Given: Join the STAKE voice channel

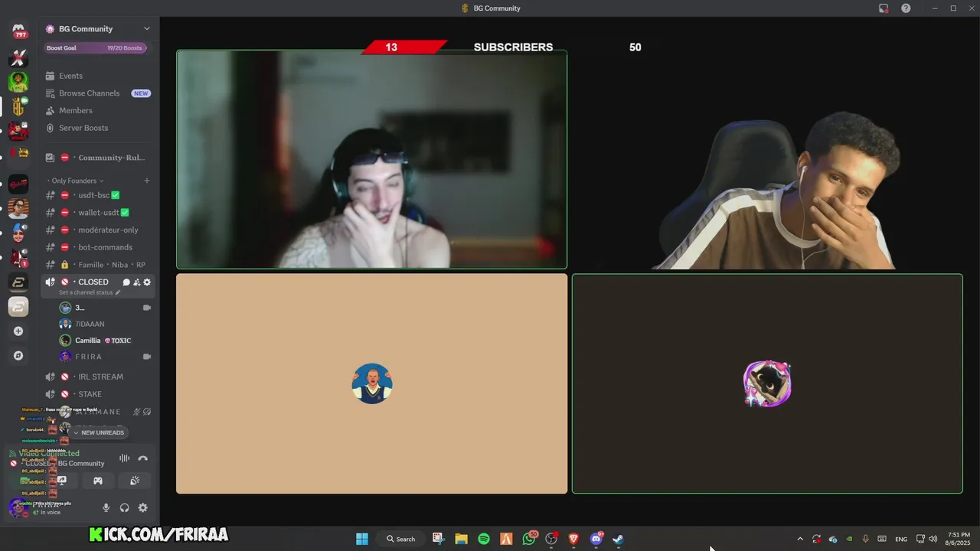Looking at the screenshot, I should pos(98,394).
